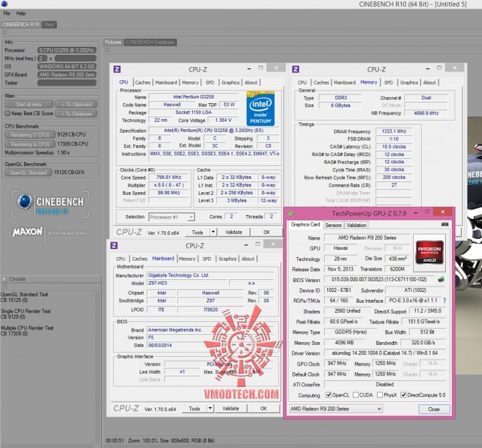Click the CPU-Z logo icon in CPU window
Viewport: 482px width, 448px height.
[x=116, y=69]
